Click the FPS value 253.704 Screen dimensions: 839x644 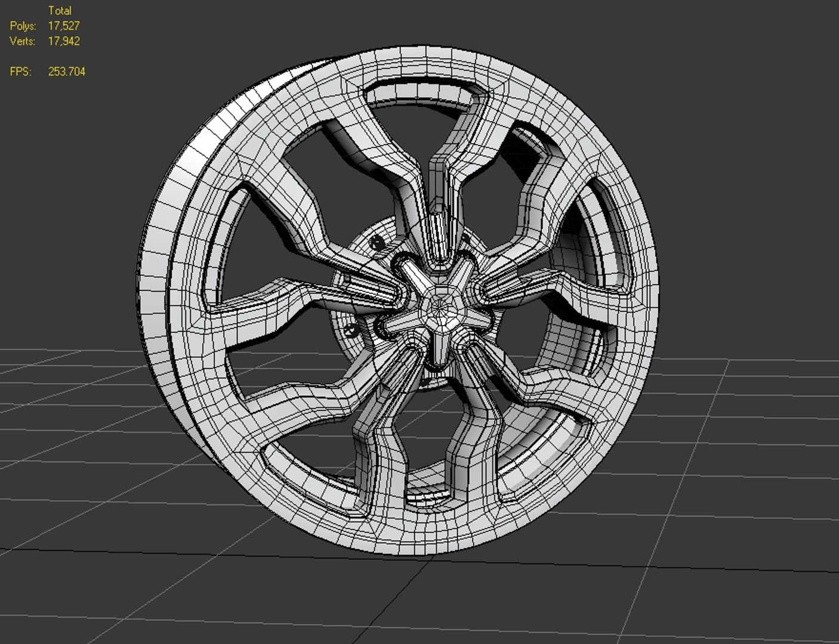[x=67, y=72]
